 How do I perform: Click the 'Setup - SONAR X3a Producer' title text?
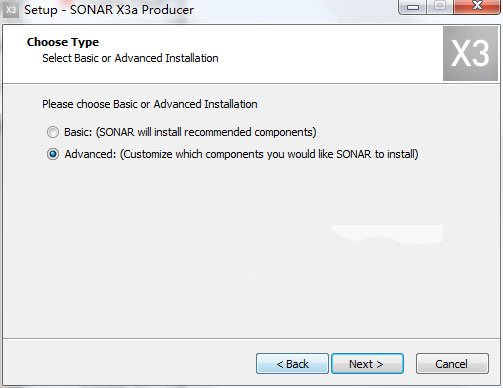click(109, 10)
